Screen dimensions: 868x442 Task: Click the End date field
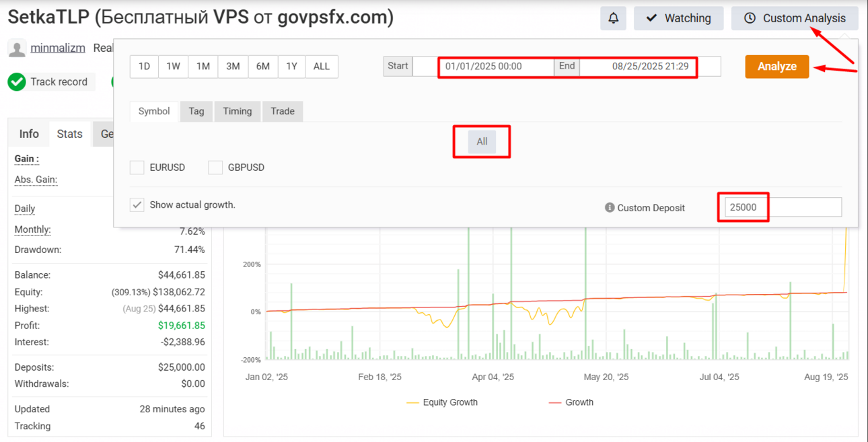pyautogui.click(x=650, y=67)
